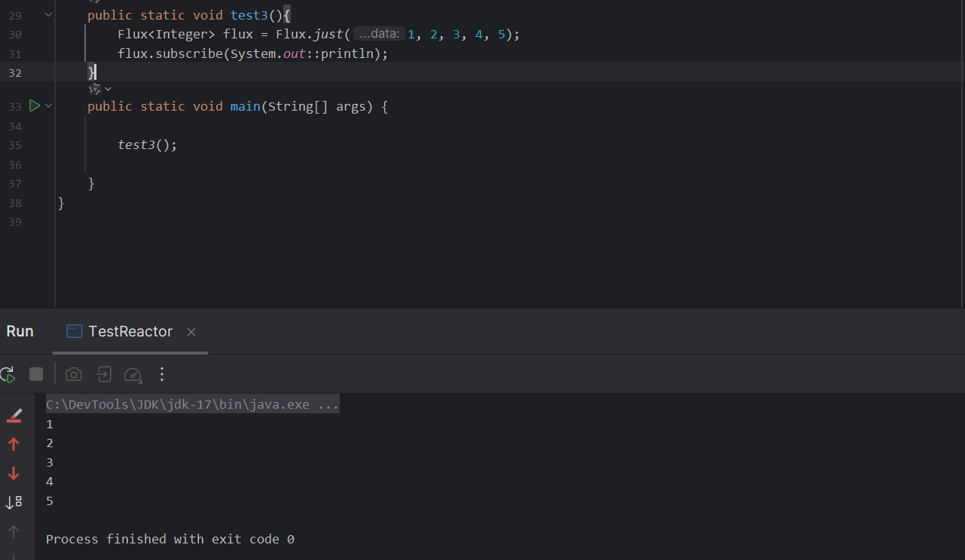Click the 'just' method call
The image size is (965, 560).
pyautogui.click(x=328, y=34)
